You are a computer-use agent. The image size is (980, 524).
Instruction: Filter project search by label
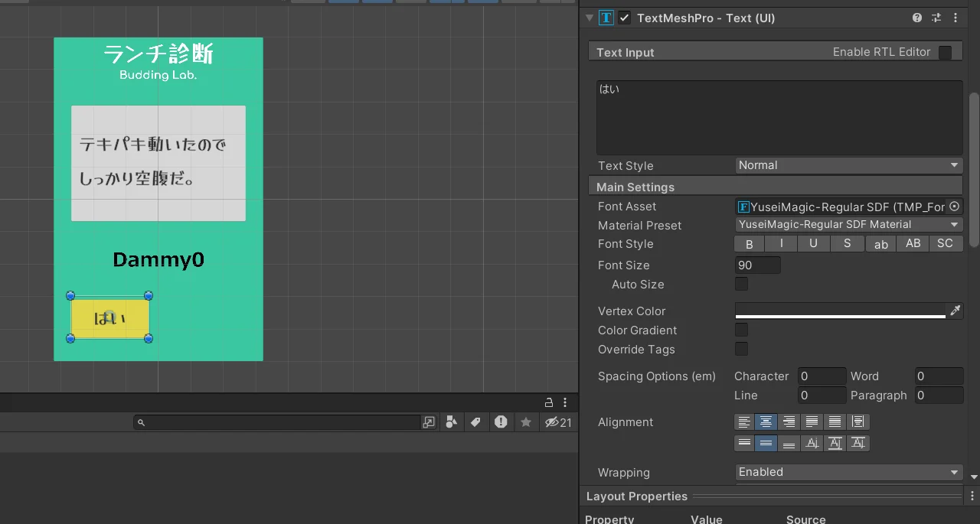point(475,422)
